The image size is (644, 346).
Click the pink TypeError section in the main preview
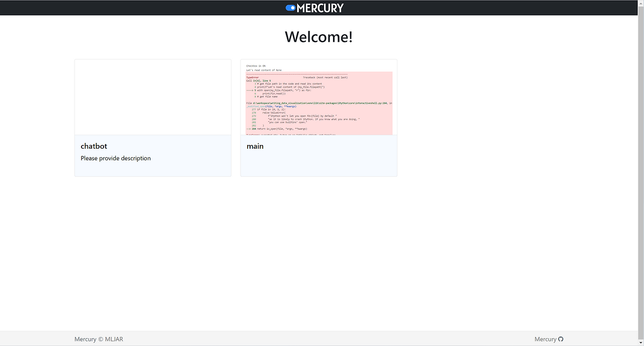pos(318,103)
